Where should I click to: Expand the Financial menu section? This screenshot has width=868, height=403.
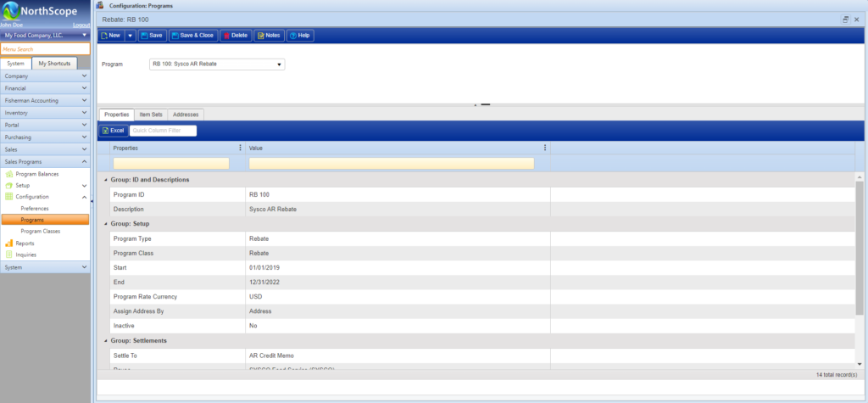pyautogui.click(x=45, y=87)
